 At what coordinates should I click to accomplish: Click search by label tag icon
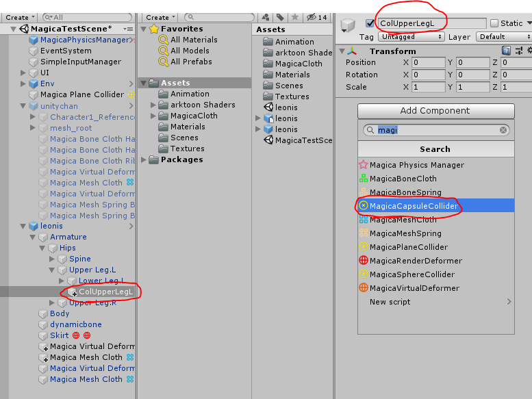coord(280,17)
